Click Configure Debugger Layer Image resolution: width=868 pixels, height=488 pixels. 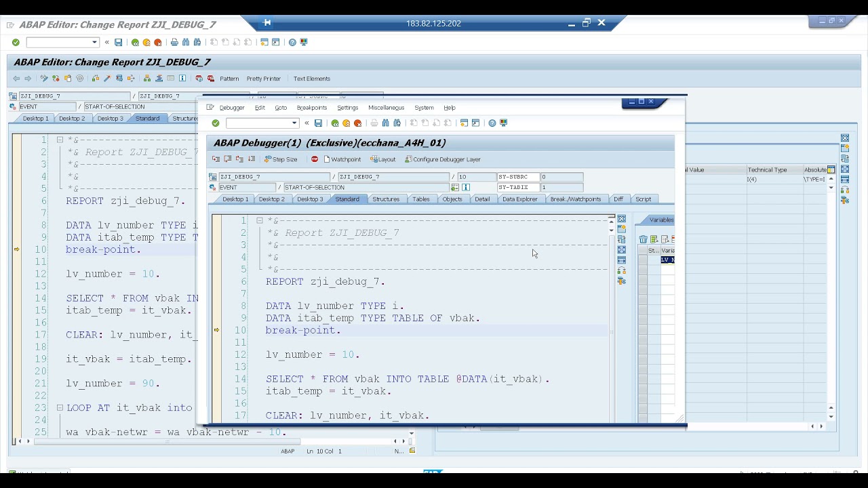tap(442, 159)
